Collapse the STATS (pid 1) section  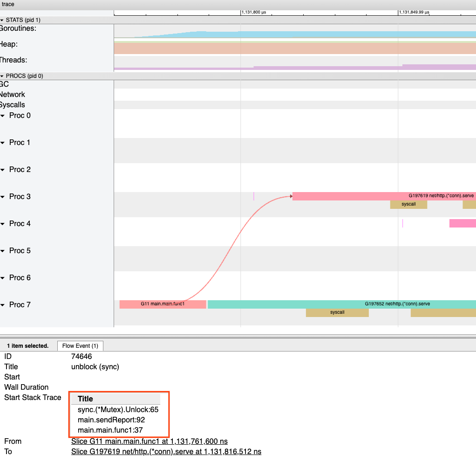pyautogui.click(x=2, y=20)
